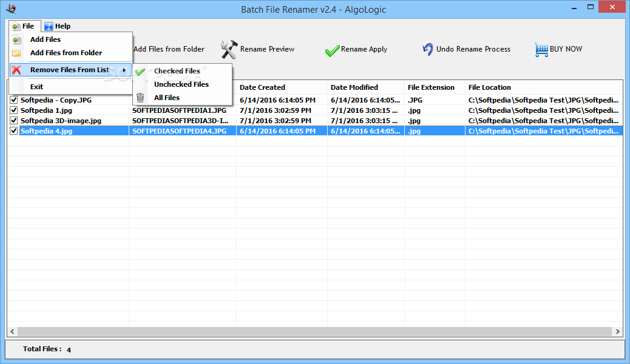Image resolution: width=630 pixels, height=364 pixels.
Task: Select file name Softpedia 4.jpg
Action: click(47, 131)
